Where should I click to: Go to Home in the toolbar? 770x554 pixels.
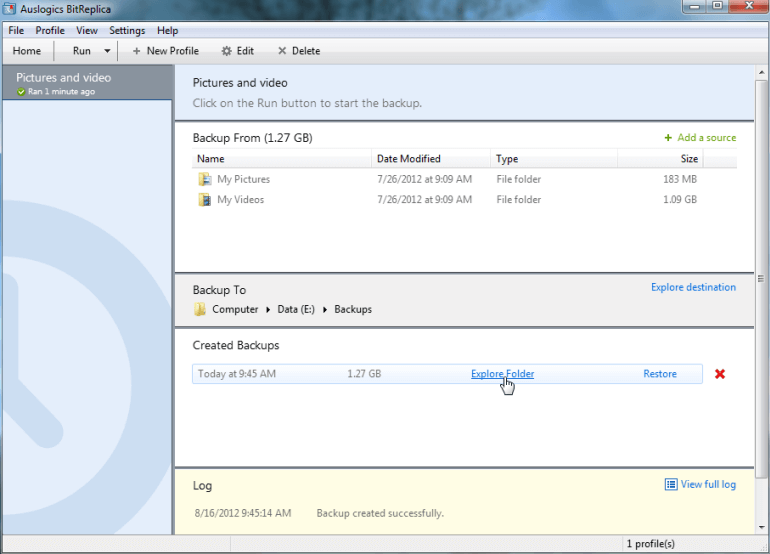click(27, 51)
